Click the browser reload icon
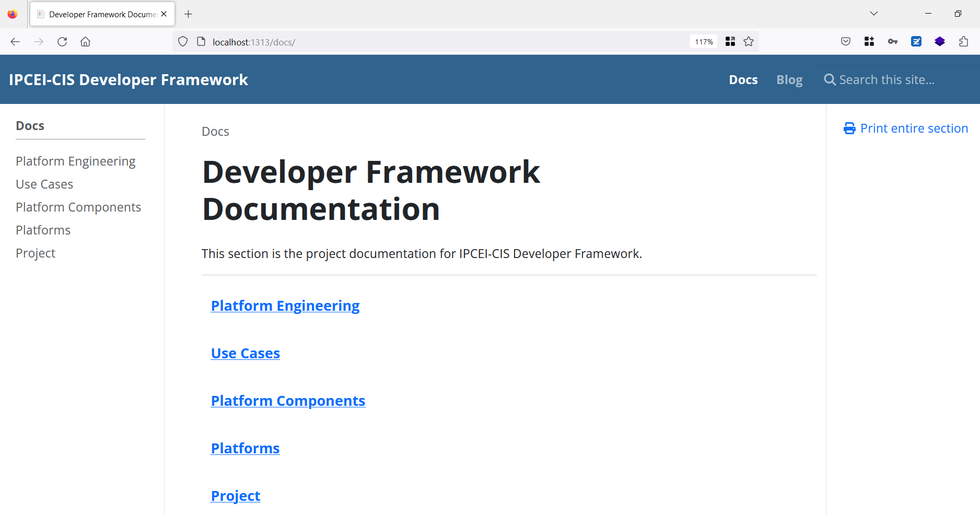Viewport: 980px width, 515px height. (x=62, y=42)
